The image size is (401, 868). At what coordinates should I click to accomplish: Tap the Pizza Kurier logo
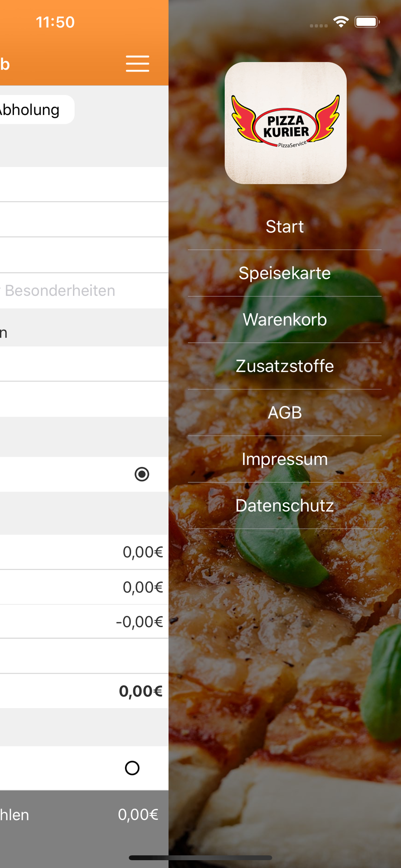click(x=286, y=123)
